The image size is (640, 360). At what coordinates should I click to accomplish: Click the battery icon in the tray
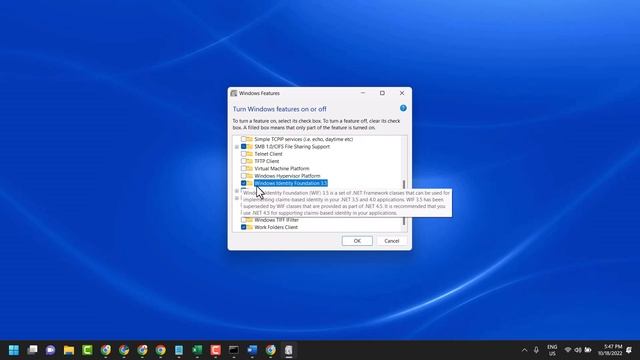pos(588,350)
